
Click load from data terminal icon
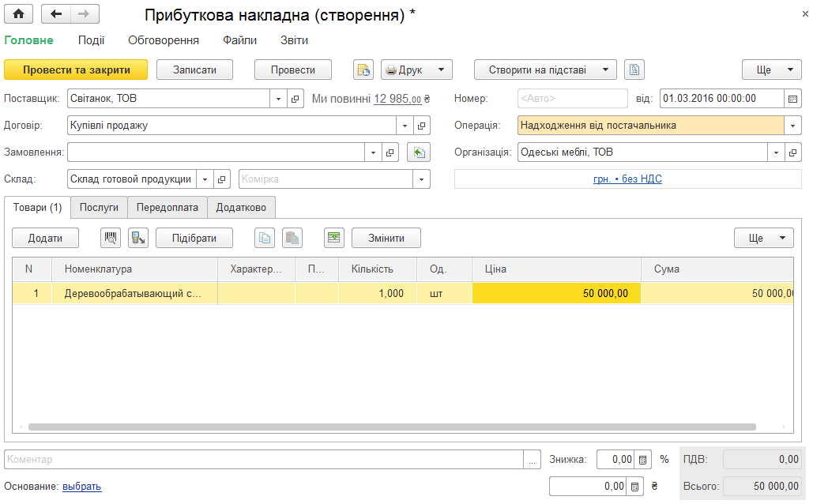pyautogui.click(x=138, y=238)
